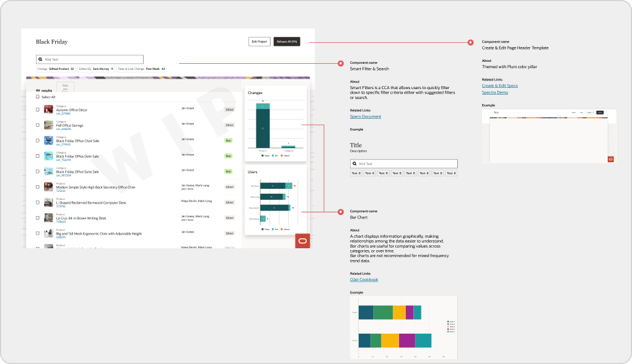This screenshot has height=364, width=632.
Task: Open the OJet Cookbook link
Action: point(364,279)
